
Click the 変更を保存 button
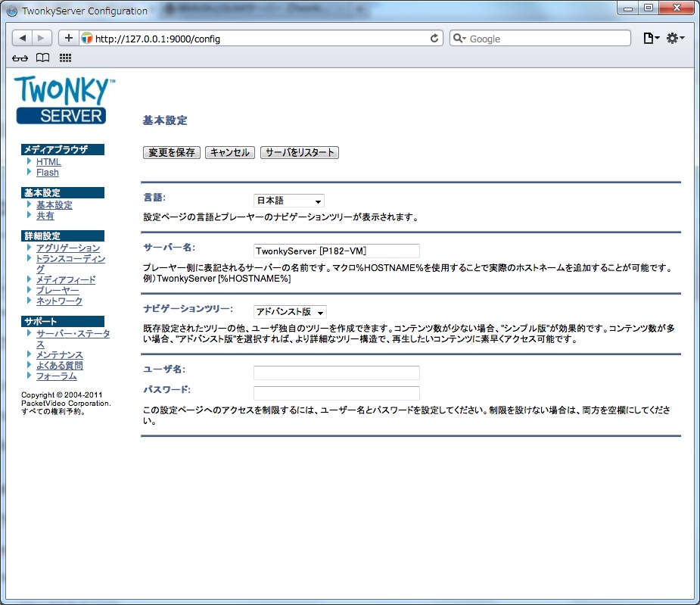point(172,152)
